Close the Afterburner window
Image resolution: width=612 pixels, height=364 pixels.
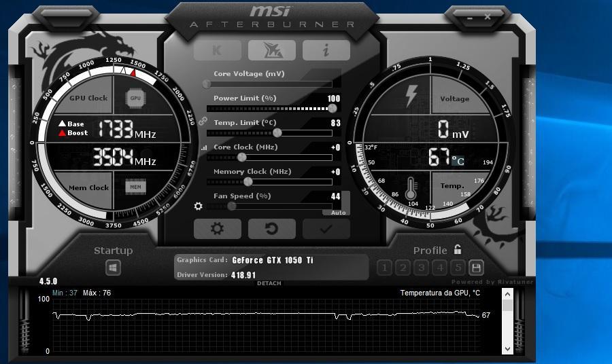[x=488, y=17]
